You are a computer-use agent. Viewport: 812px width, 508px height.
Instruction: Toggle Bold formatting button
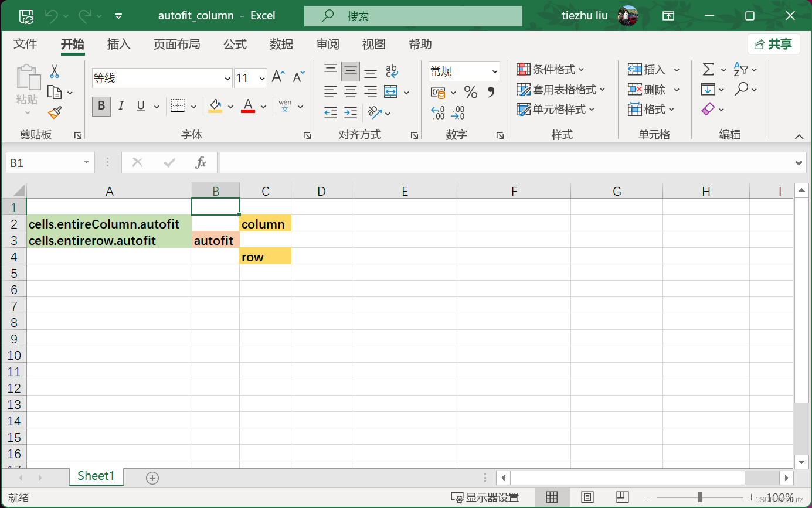pos(101,106)
